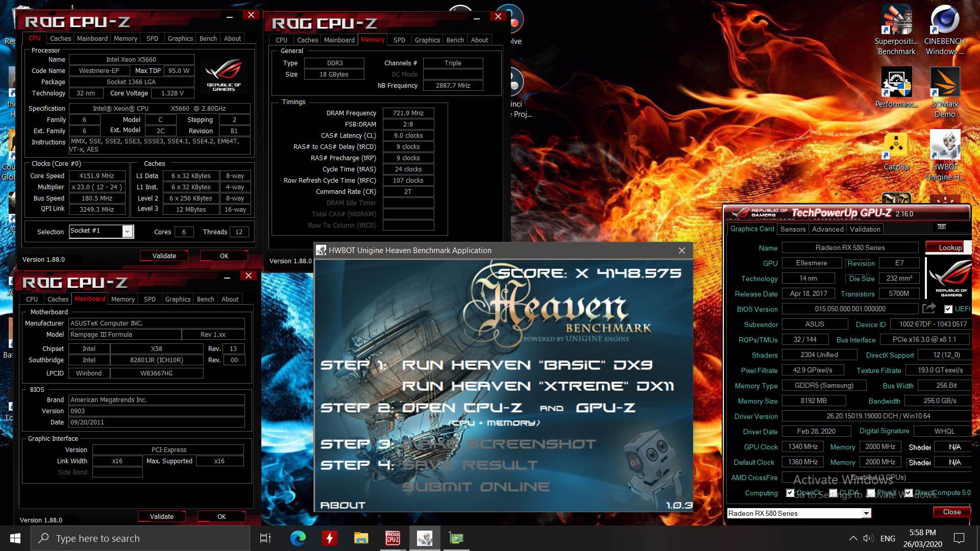
Task: Click the Intel Xeon X5660 name field
Action: coord(131,60)
